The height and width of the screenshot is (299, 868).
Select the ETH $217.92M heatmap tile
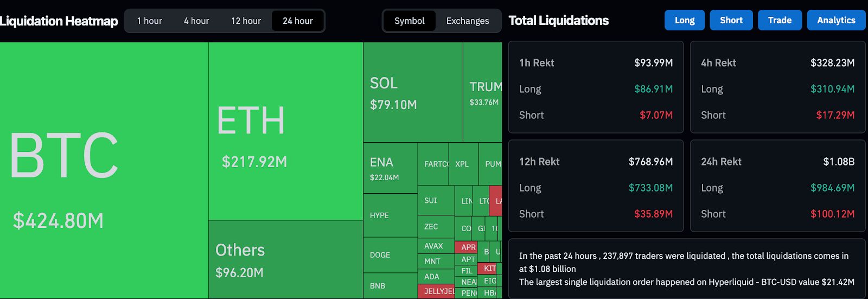tap(285, 131)
